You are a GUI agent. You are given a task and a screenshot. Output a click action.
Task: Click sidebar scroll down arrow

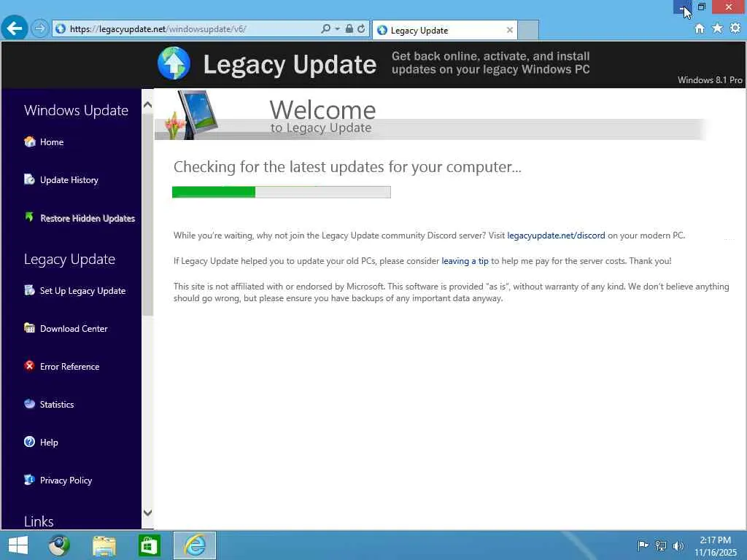147,513
